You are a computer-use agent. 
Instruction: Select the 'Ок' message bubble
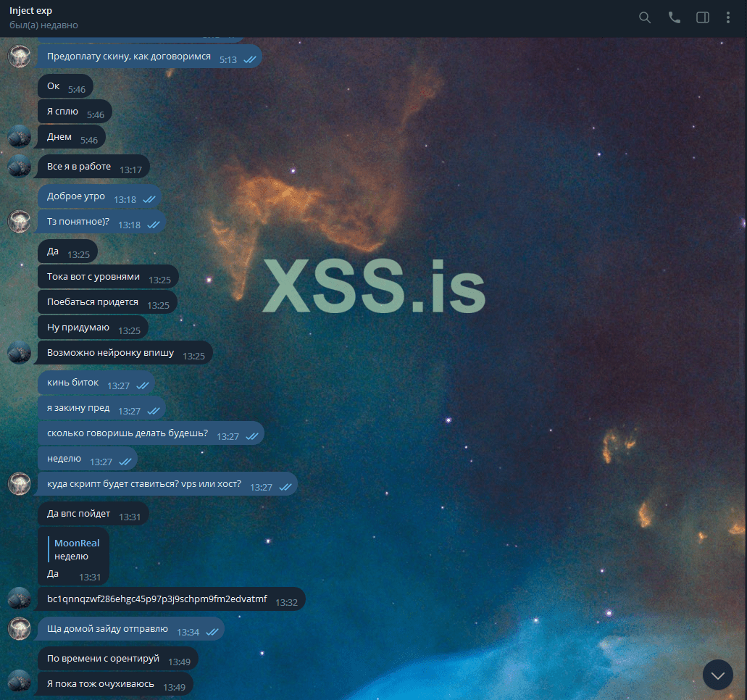66,86
